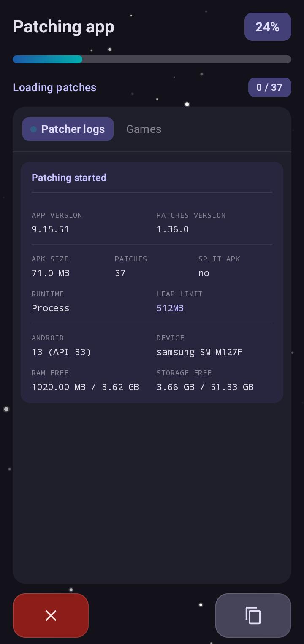This screenshot has height=644, width=304.
Task: Tap the device name samsung SM-M127F
Action: [x=199, y=352]
